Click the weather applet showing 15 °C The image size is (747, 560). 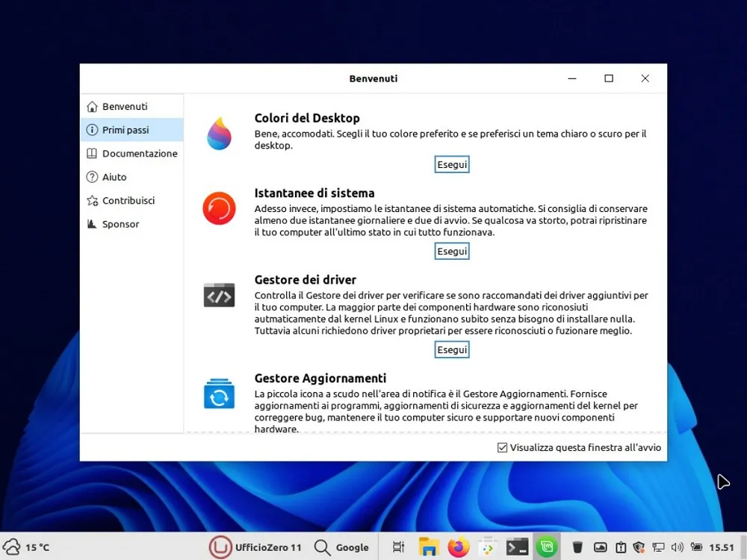[25, 547]
